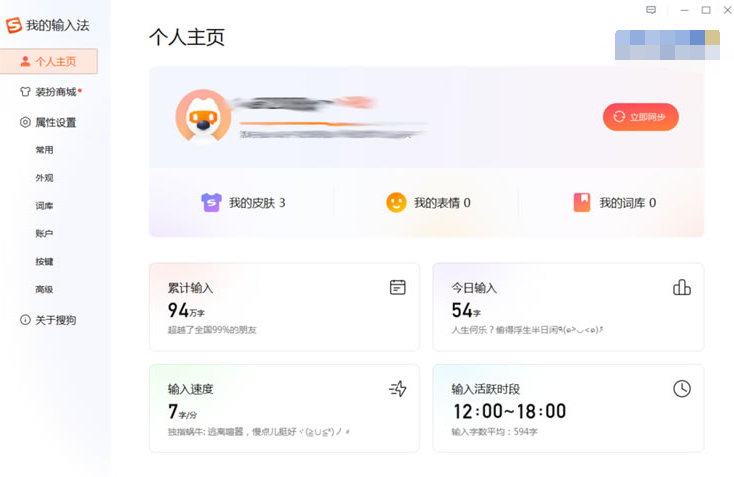The height and width of the screenshot is (477, 734).
Task: Click the 输入活跃时段 card title
Action: [x=485, y=389]
